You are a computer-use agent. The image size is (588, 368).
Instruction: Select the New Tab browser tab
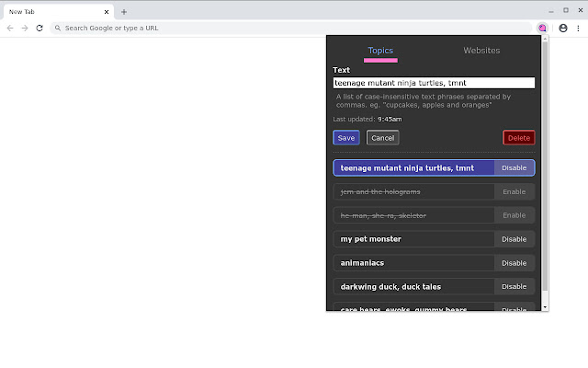pyautogui.click(x=58, y=12)
